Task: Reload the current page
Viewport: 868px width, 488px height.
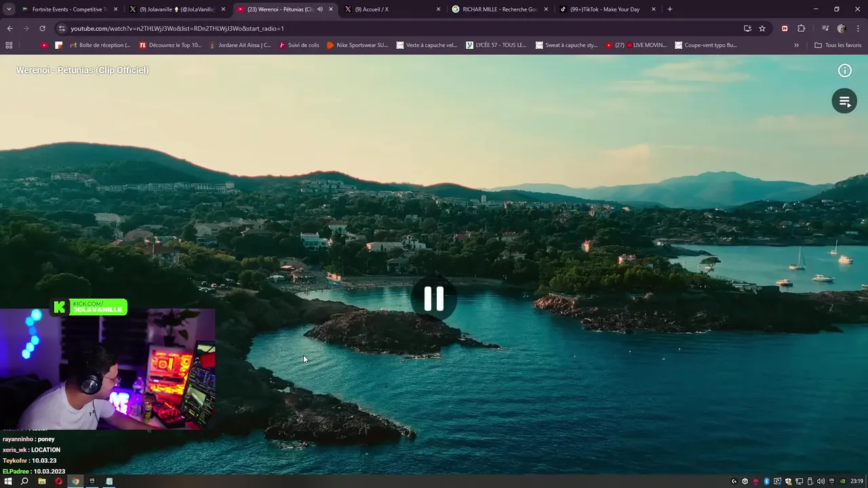Action: [x=42, y=28]
